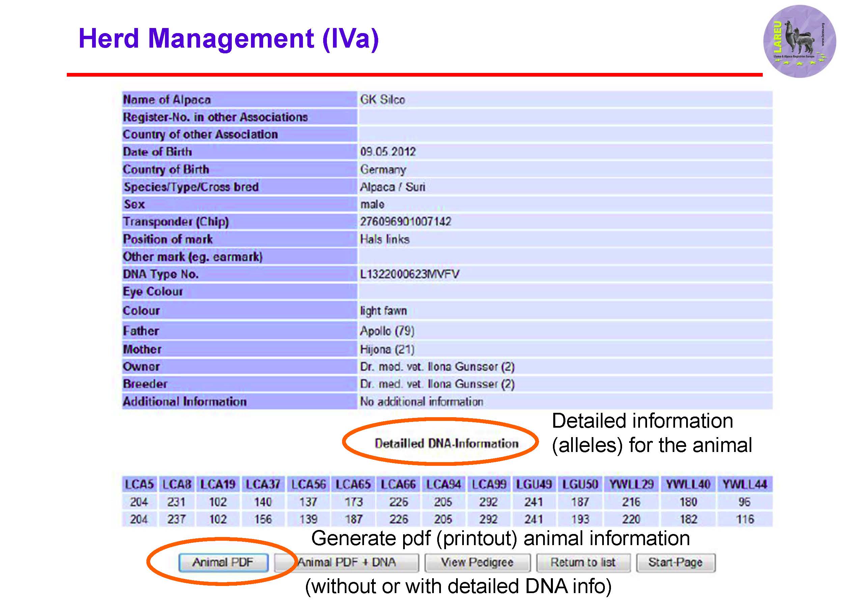Click the LGU49 column header
This screenshot has height=614, width=868.
pos(534,484)
